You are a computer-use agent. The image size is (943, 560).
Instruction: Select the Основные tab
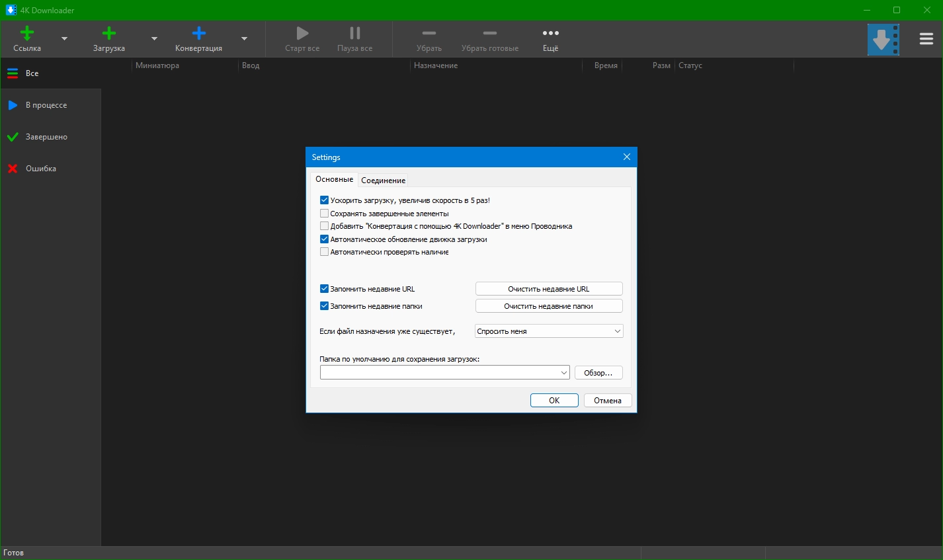tap(334, 179)
